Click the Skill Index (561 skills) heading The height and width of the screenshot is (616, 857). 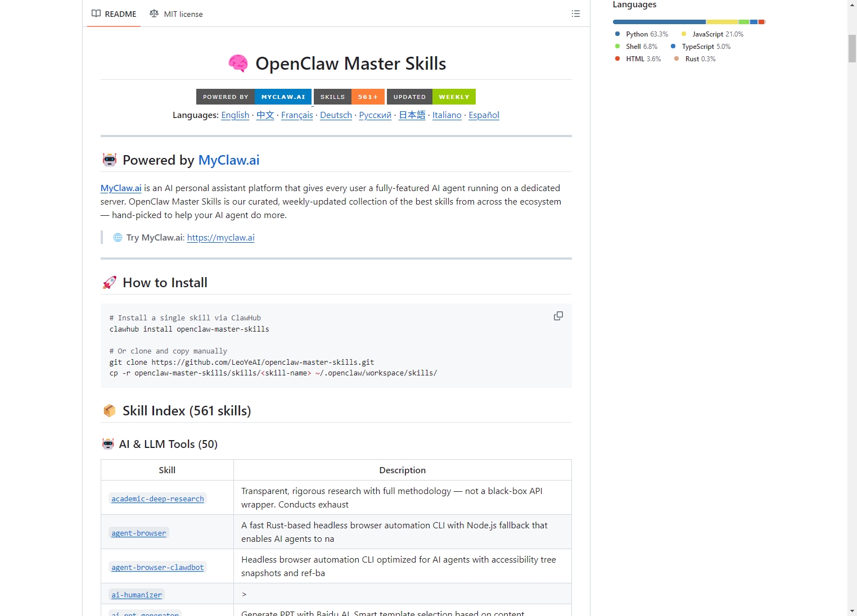coord(187,411)
